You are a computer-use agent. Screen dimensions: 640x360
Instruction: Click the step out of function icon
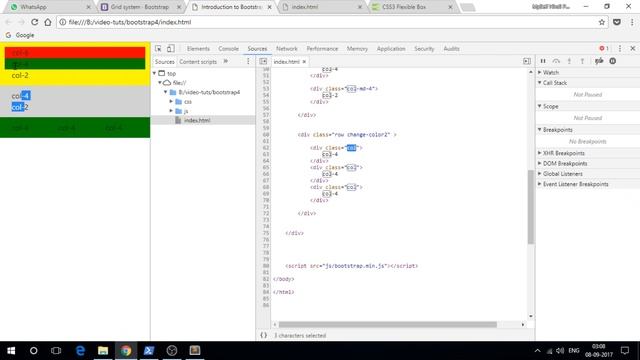(582, 61)
